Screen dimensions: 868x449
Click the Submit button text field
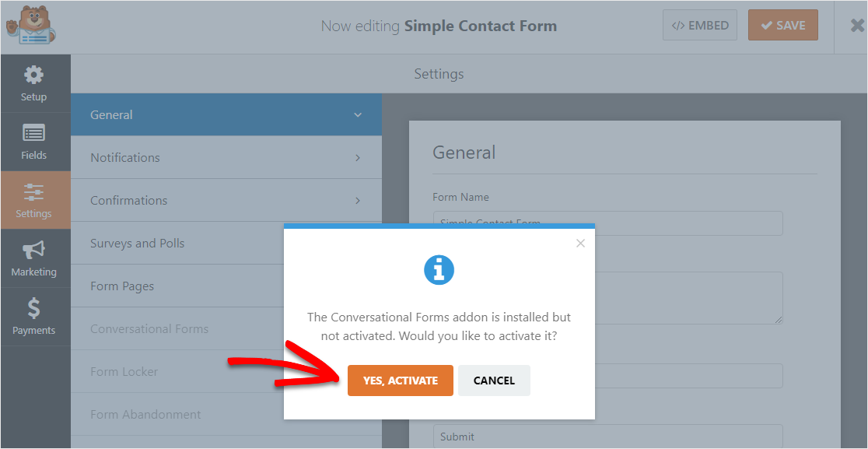tap(607, 437)
